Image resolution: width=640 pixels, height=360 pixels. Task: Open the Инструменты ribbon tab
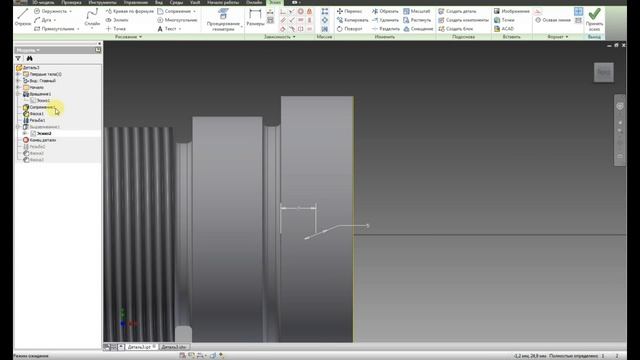102,2
